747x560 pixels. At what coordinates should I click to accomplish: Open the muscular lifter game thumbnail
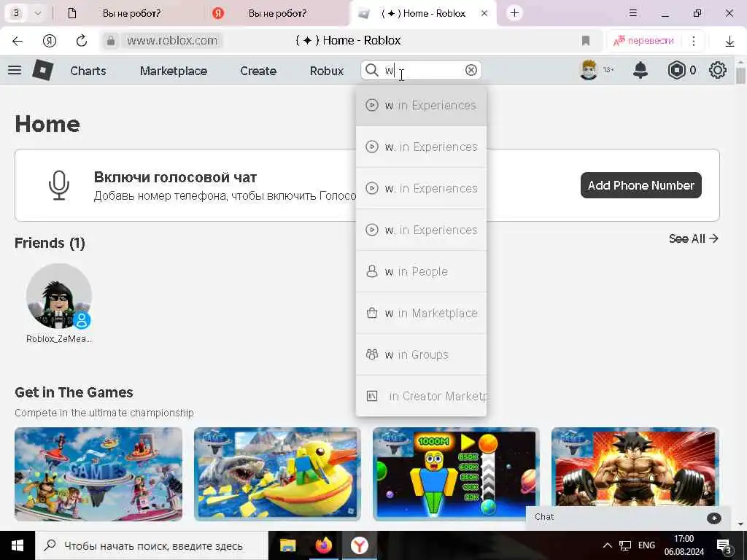[x=635, y=467]
